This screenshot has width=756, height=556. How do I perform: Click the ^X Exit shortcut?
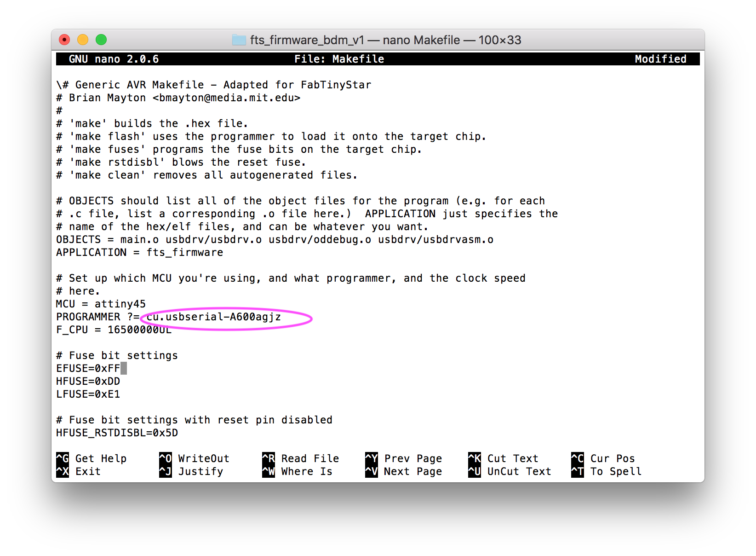(79, 471)
